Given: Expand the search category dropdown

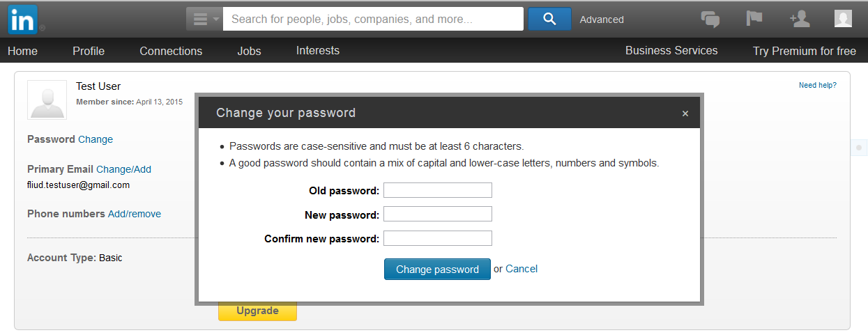Looking at the screenshot, I should [205, 19].
